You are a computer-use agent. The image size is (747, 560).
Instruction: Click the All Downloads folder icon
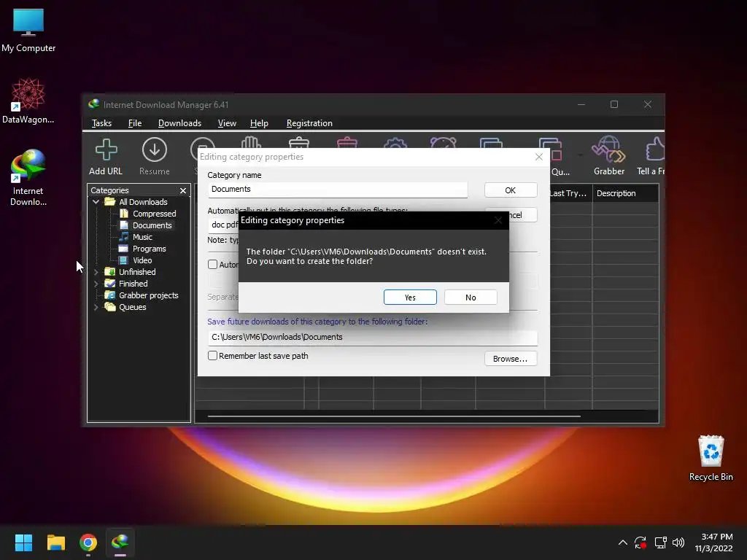(110, 202)
